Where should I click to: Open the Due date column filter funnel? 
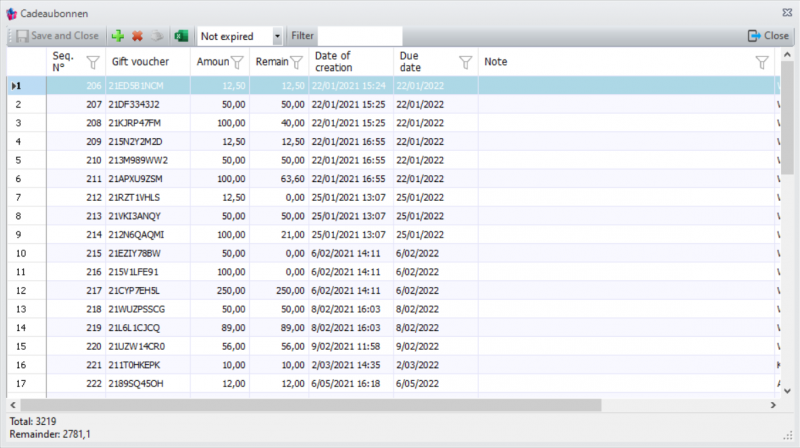pyautogui.click(x=465, y=63)
